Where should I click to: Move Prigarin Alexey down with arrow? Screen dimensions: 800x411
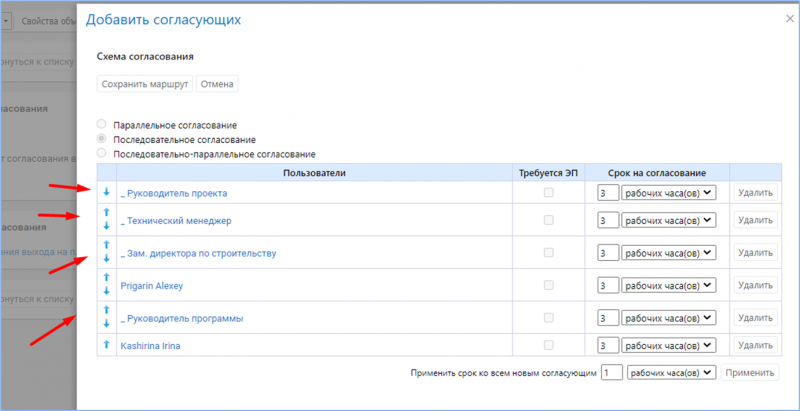click(x=106, y=291)
